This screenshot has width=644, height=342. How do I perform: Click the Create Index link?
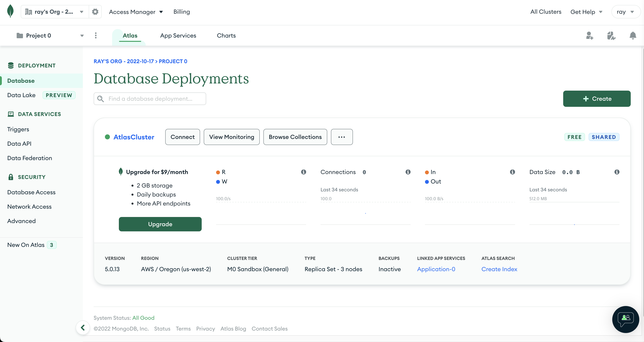coord(499,269)
